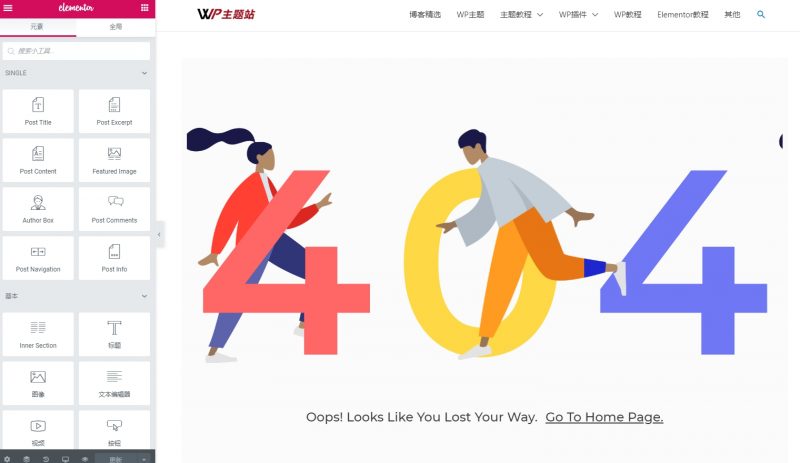Expand save options arrow beside update button
This screenshot has height=463, width=800.
coord(144,459)
